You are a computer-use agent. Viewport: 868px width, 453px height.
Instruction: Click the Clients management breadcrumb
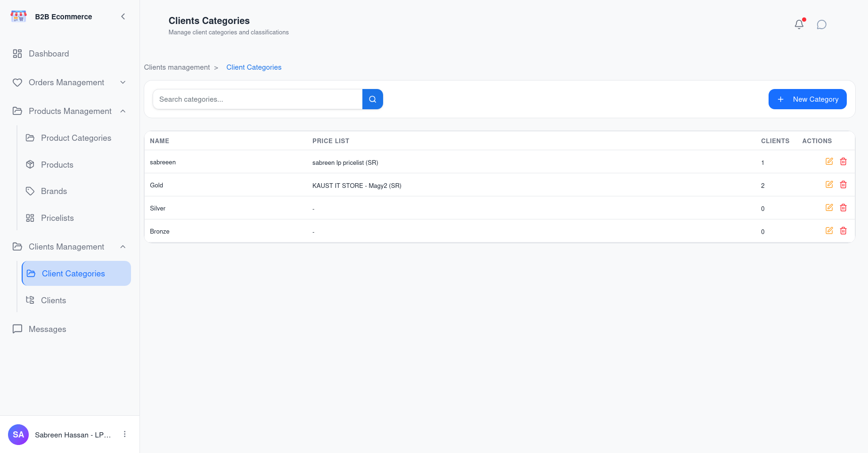(x=177, y=67)
